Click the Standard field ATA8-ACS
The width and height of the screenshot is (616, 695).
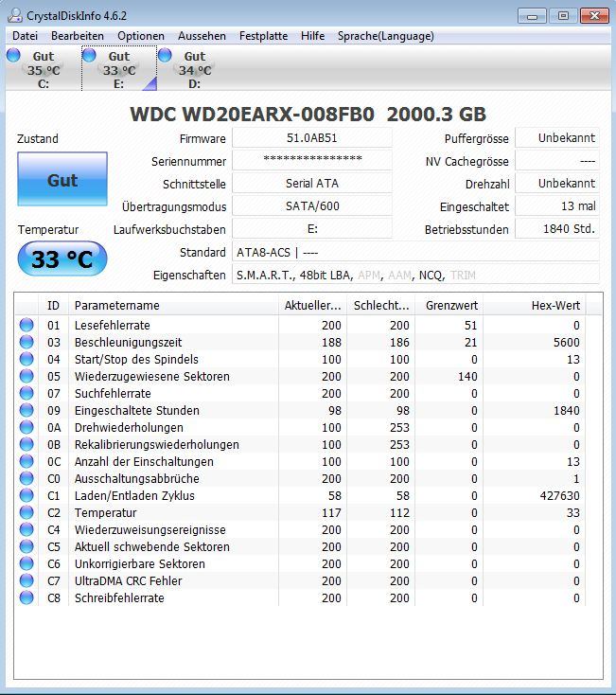[415, 252]
